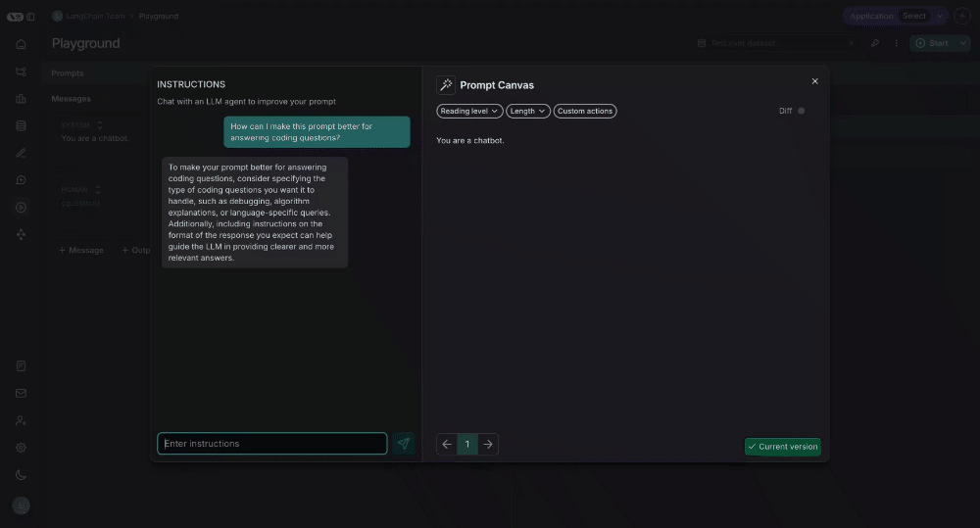Viewport: 980px width, 528px height.
Task: Click the Custom actions button
Action: 585,112
